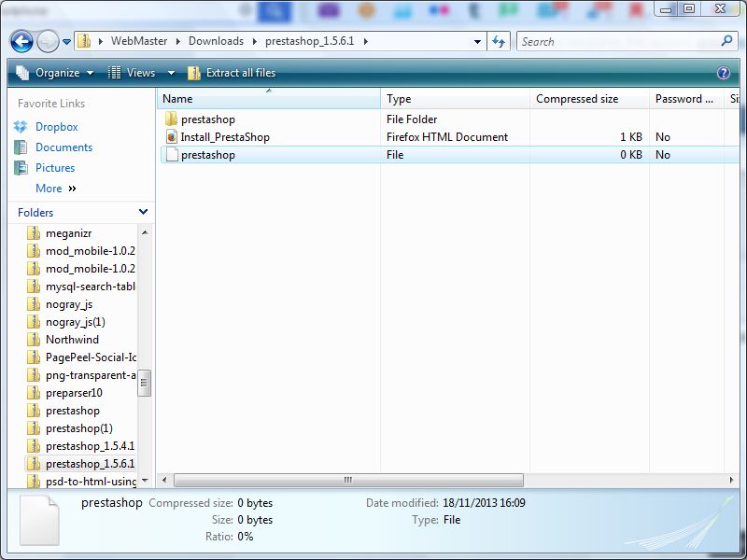Screen dimensions: 747x560
Task: Click the zip folder icon in address bar
Action: pyautogui.click(x=84, y=41)
